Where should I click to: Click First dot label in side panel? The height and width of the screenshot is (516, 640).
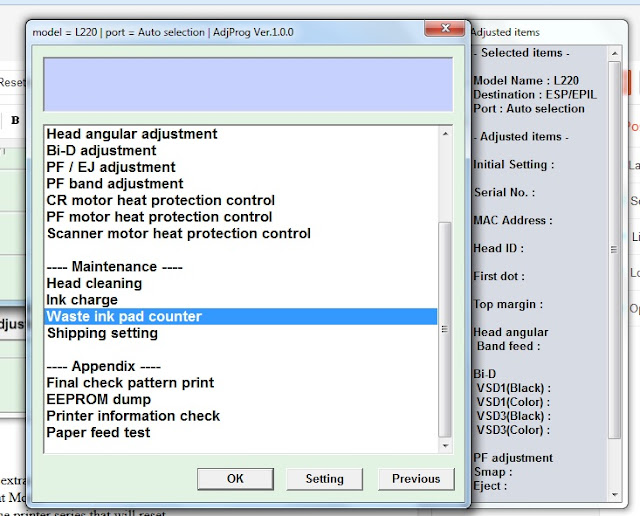(x=499, y=276)
